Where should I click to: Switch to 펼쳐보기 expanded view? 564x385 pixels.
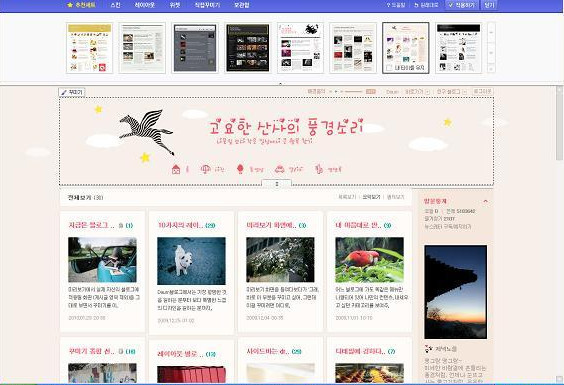(x=395, y=197)
